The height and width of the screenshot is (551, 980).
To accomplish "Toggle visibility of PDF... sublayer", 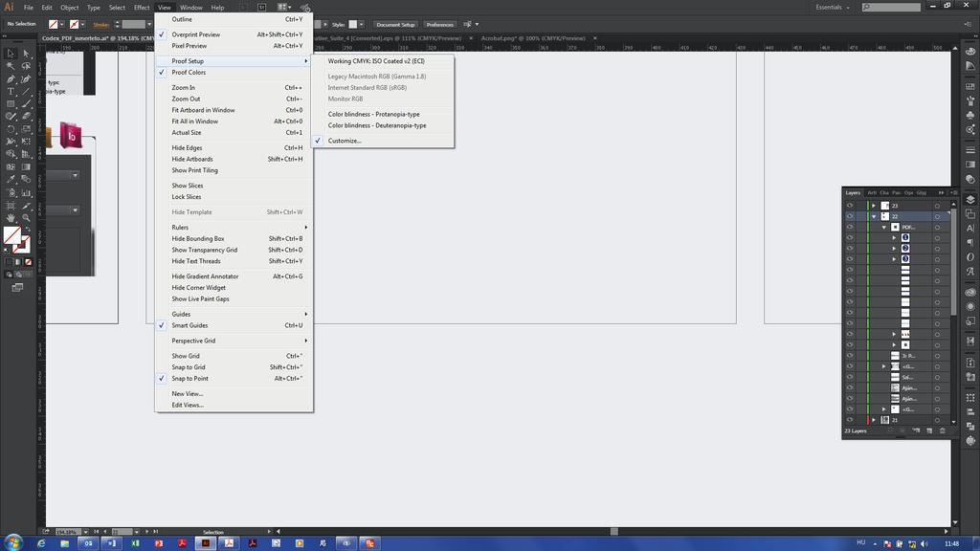I will point(850,227).
